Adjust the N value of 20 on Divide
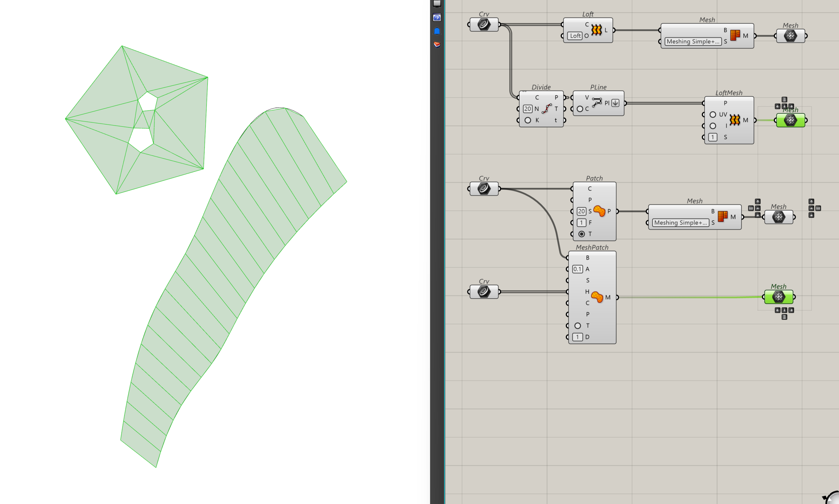Screen dimensions: 839x504 tap(527, 109)
